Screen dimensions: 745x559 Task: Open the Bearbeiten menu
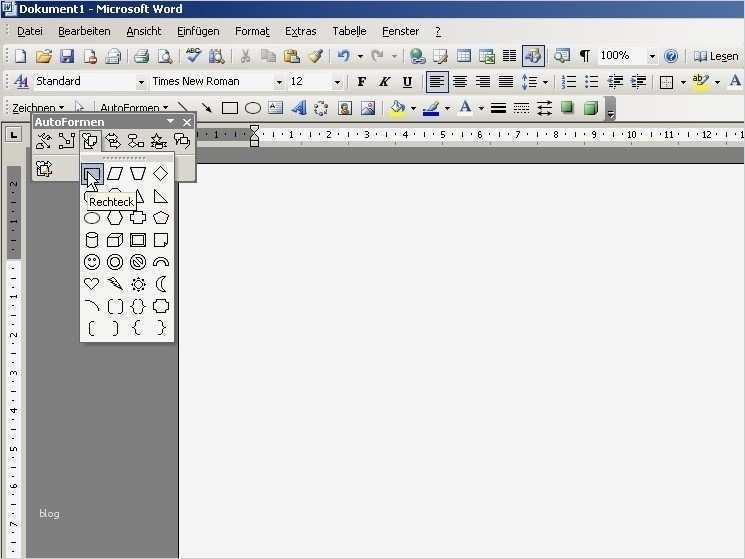84,31
